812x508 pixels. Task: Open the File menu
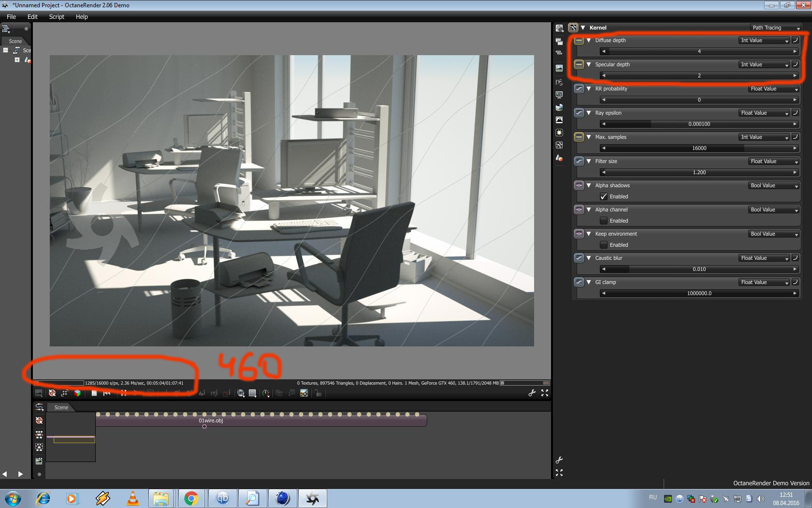tap(11, 16)
